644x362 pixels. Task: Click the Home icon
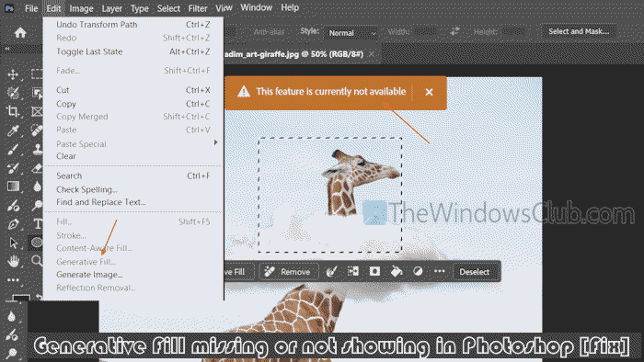20,32
